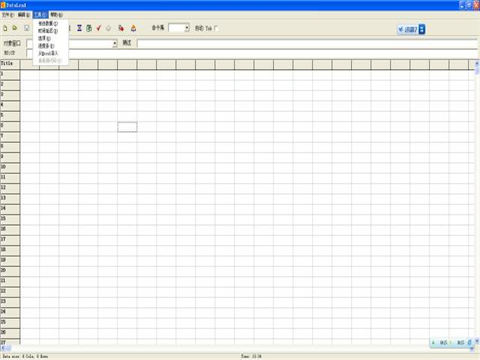Toggle the Tab checkbox in the toolbar
The height and width of the screenshot is (360, 480).
[x=216, y=28]
